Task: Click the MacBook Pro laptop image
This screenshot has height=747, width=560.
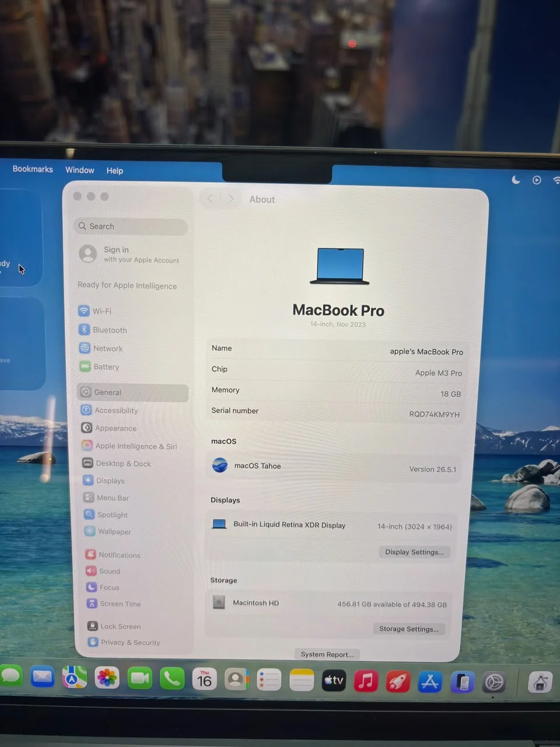Action: click(x=339, y=266)
